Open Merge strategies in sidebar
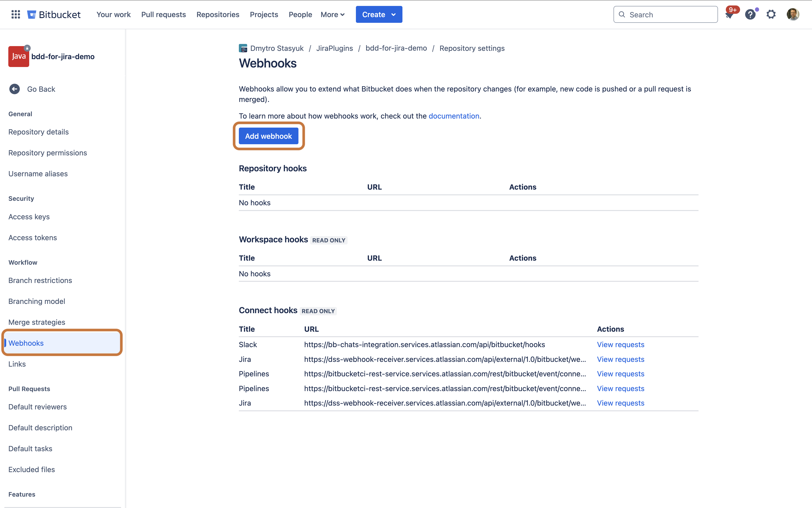This screenshot has width=812, height=508. [37, 322]
